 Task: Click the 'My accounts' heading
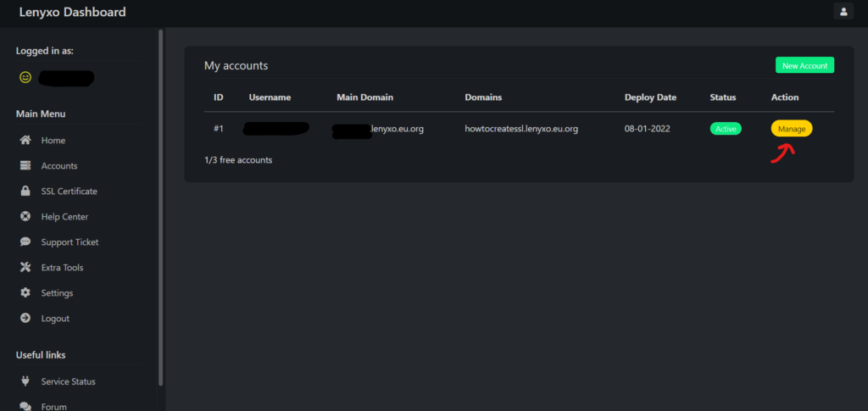[x=236, y=66]
